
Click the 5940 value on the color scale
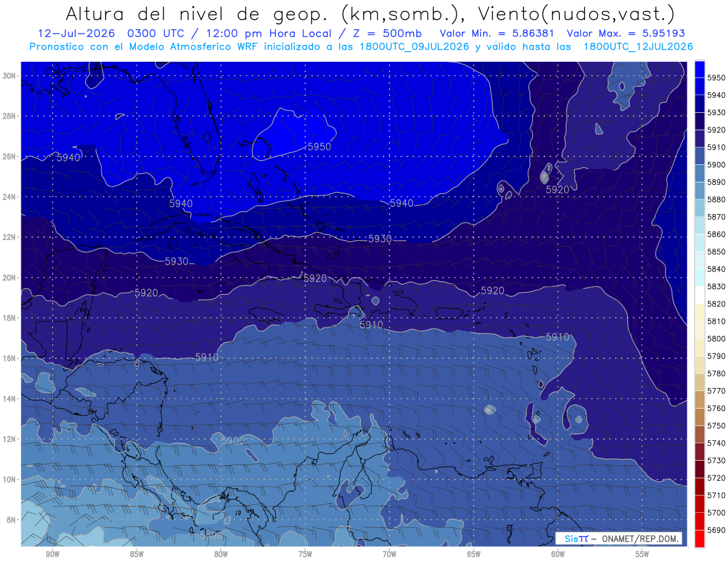[716, 95]
